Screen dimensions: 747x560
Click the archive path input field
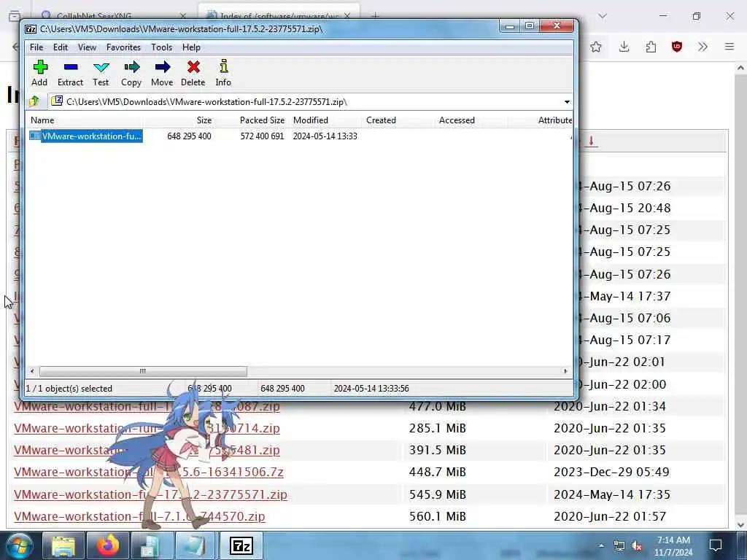[305, 102]
